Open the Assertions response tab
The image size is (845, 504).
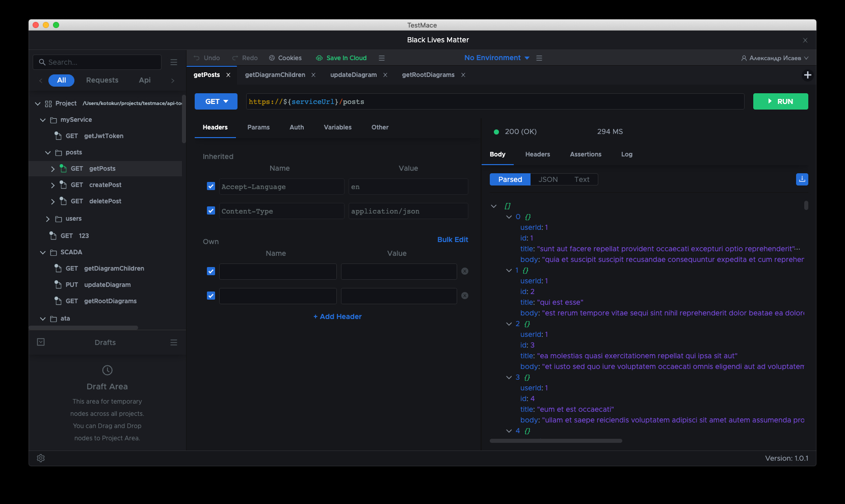(x=586, y=154)
